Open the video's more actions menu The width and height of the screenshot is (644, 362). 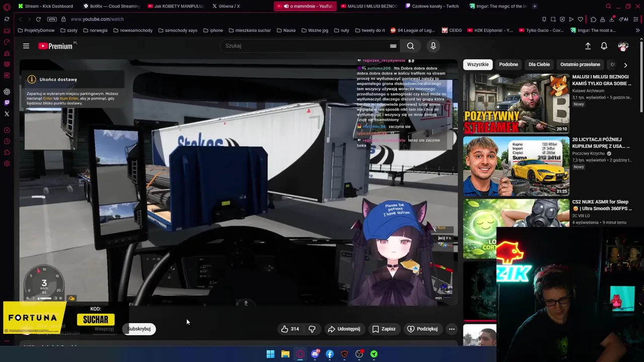tap(452, 329)
